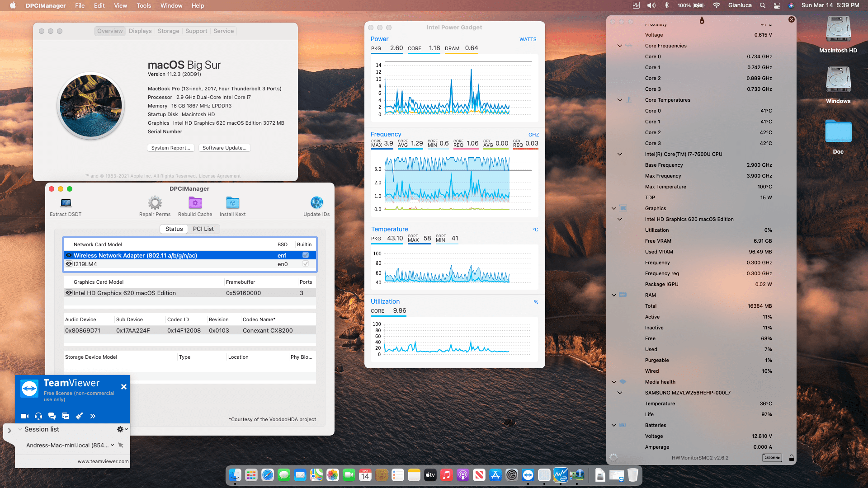Open Intel Power Gadget in the Dock
This screenshot has height=488, width=868.
pos(560,475)
